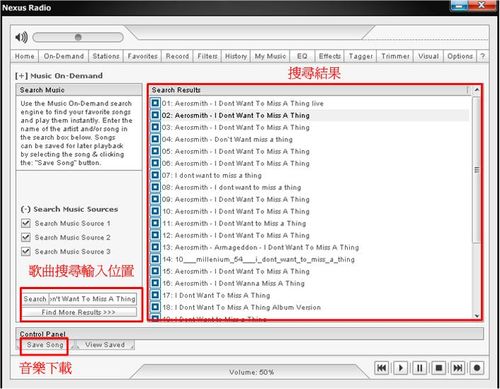Click the play icon beside result 13
Screen dimensions: 500x389
click(x=155, y=247)
